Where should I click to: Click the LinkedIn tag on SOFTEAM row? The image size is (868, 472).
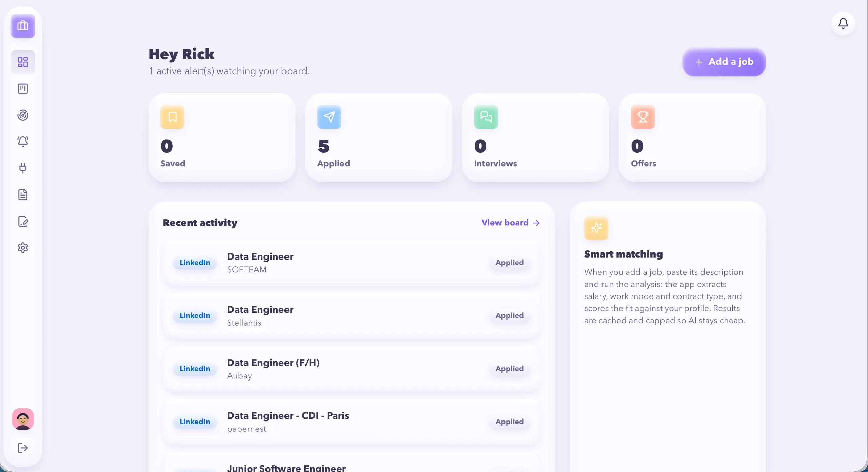pos(195,263)
